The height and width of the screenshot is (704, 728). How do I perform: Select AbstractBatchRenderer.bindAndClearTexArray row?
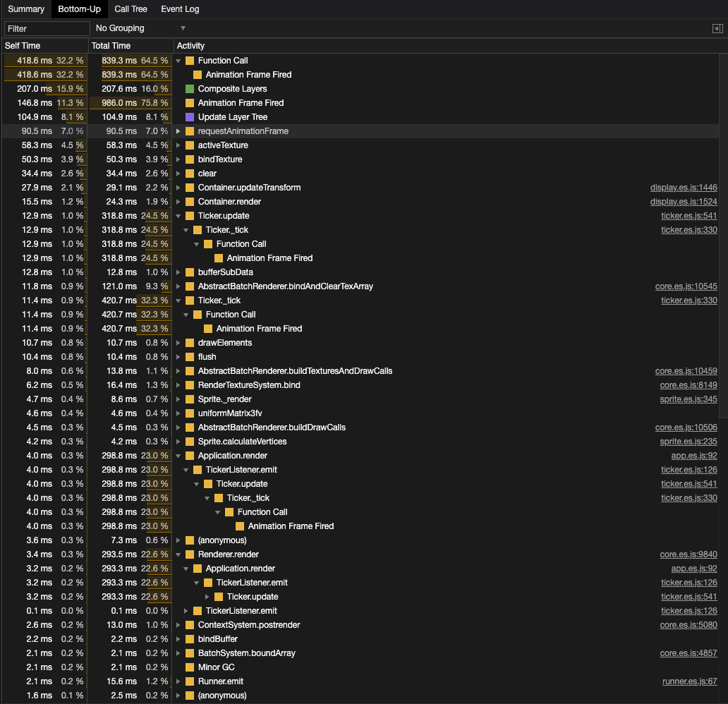pyautogui.click(x=360, y=286)
